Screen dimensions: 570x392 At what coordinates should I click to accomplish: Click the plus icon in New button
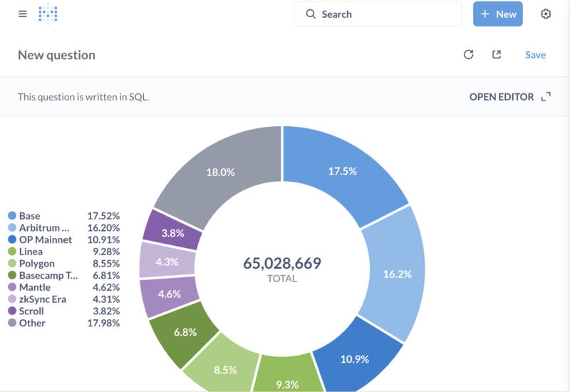pyautogui.click(x=485, y=14)
